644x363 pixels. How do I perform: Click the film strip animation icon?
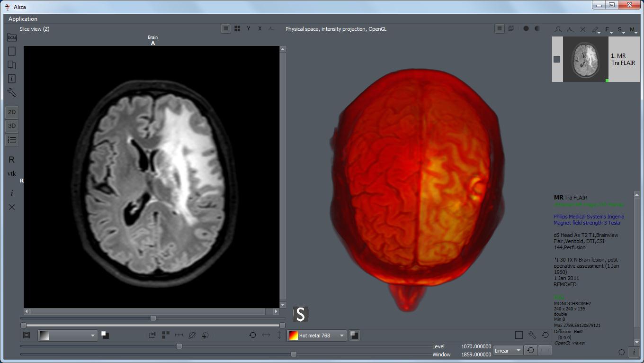[27, 335]
